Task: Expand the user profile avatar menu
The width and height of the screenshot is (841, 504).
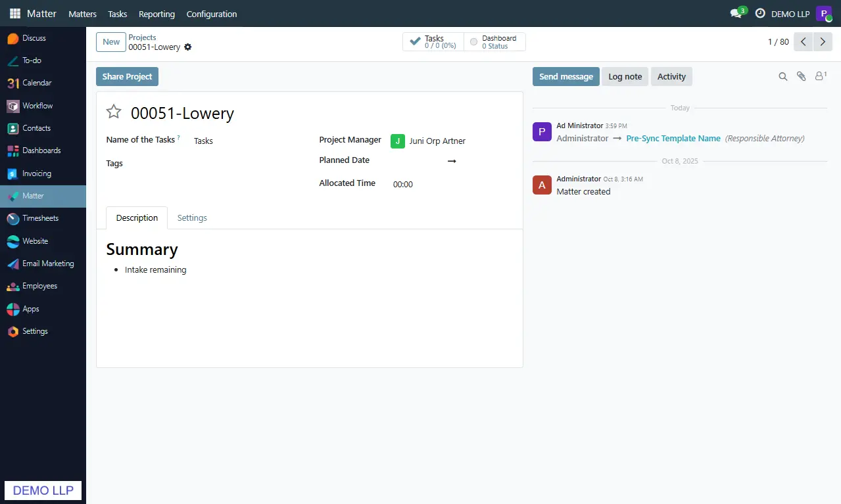Action: point(823,14)
